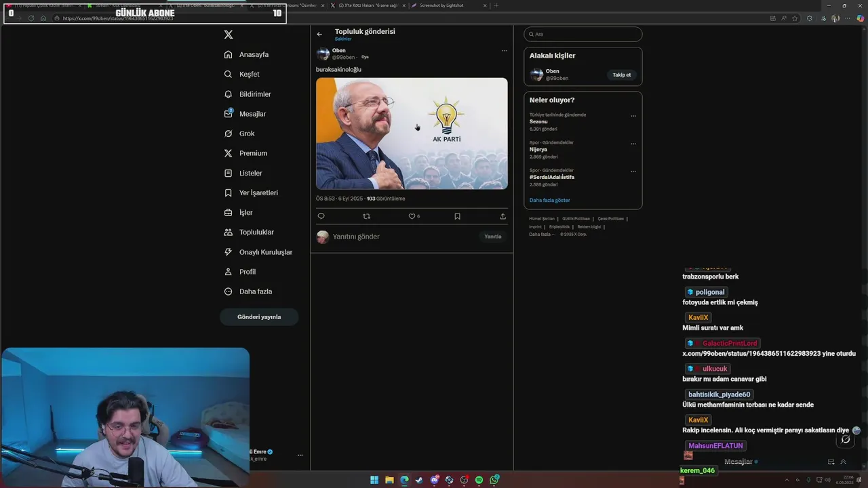Image resolution: width=868 pixels, height=488 pixels.
Task: Open Oben's avatar on the post
Action: click(323, 54)
